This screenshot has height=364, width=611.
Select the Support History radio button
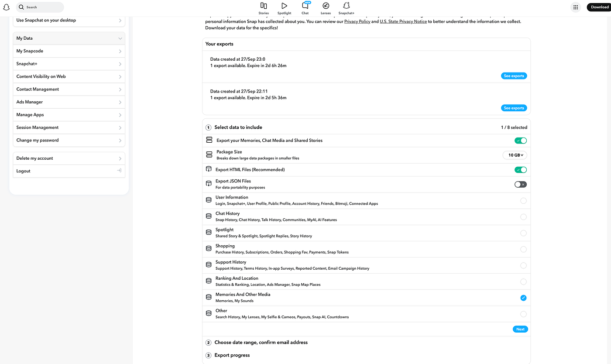(x=523, y=265)
